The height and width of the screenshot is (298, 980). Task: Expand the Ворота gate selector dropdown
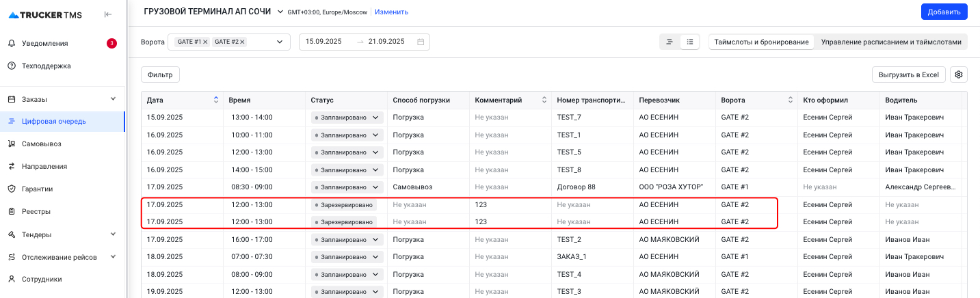pos(279,42)
